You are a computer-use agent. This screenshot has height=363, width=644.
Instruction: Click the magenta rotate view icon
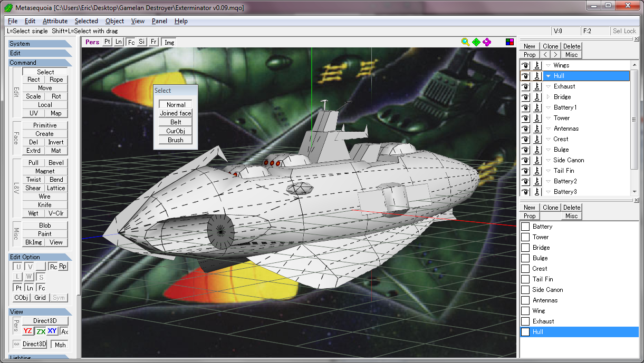coord(487,42)
